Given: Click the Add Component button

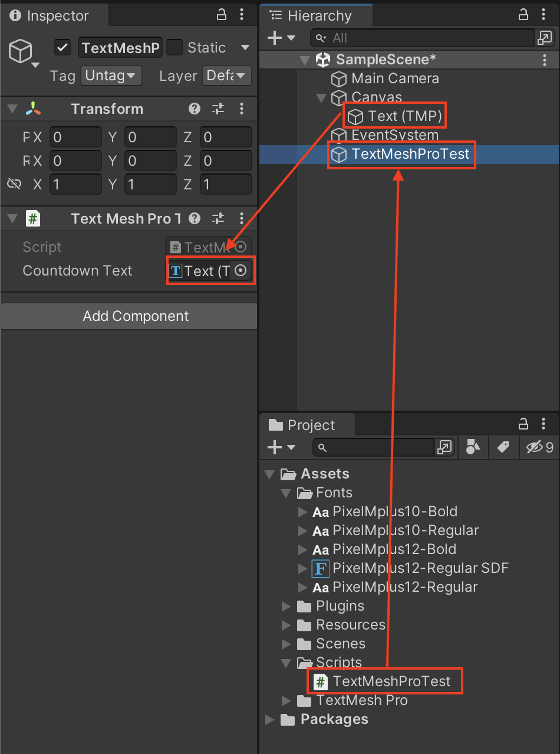Looking at the screenshot, I should tap(136, 316).
